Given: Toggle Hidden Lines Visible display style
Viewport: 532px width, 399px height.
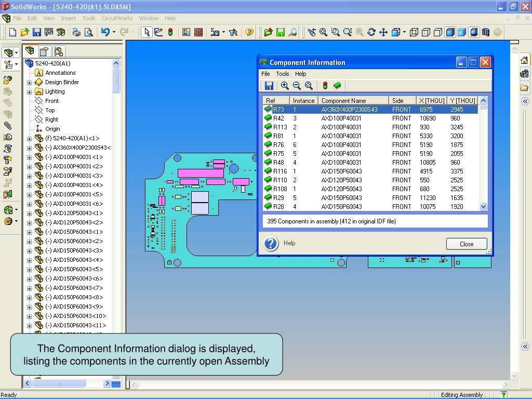Looking at the screenshot, I should click(426, 32).
